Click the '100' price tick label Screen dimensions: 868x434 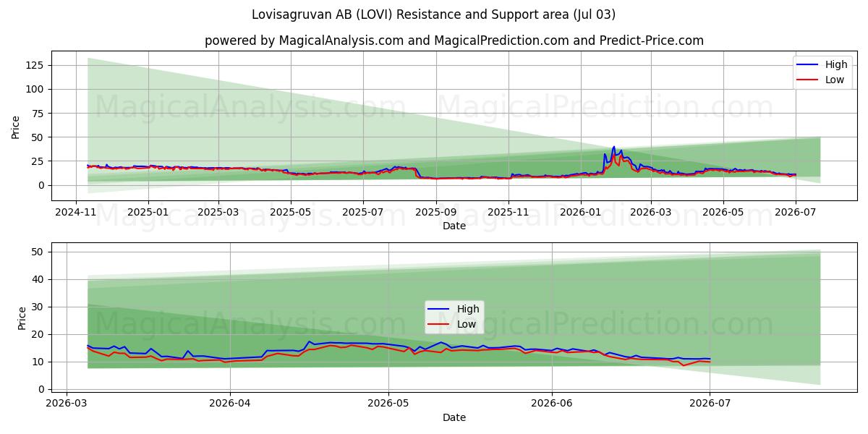(x=36, y=89)
